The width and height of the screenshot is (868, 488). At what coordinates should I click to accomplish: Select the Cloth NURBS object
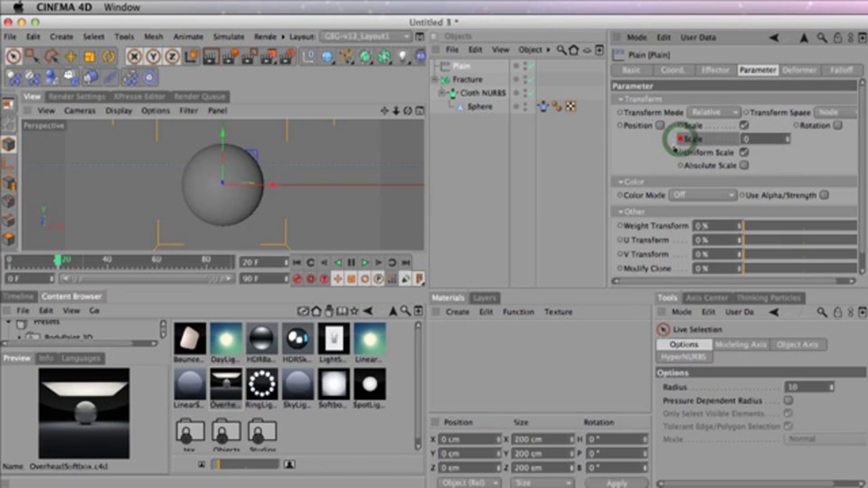click(483, 93)
